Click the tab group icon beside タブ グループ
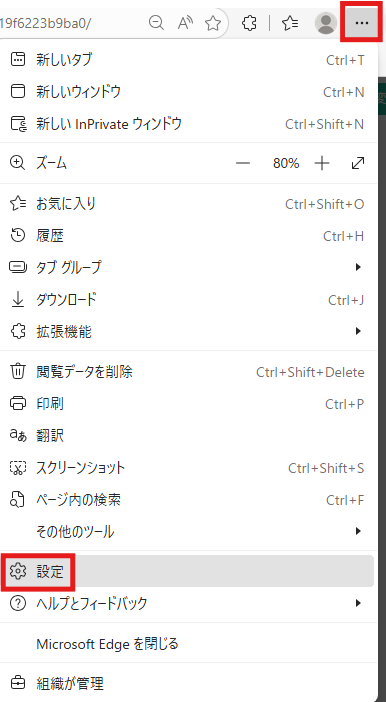The height and width of the screenshot is (702, 386). [x=18, y=268]
